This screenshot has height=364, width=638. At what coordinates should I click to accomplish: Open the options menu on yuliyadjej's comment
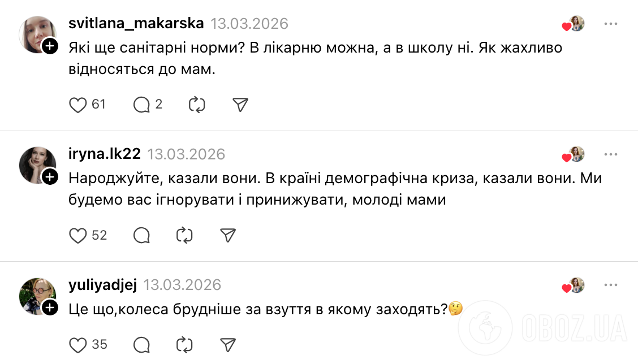610,285
